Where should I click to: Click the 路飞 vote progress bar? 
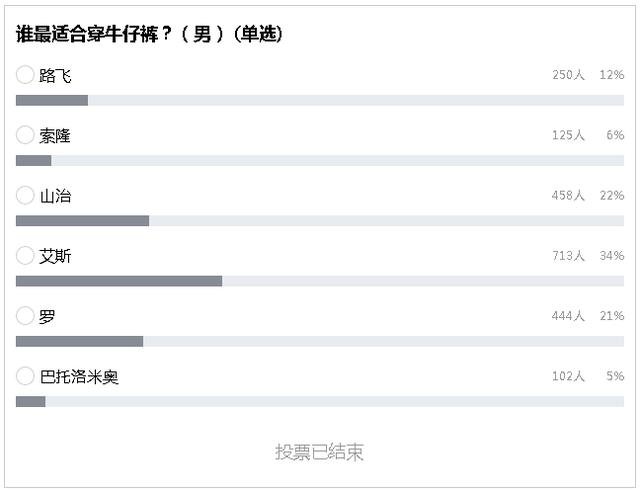click(x=320, y=100)
